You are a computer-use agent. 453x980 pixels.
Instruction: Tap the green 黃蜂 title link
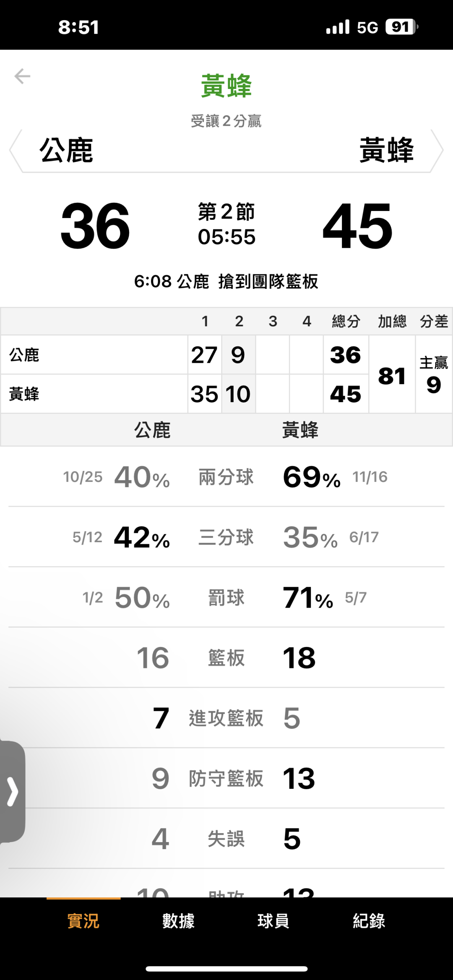click(226, 86)
